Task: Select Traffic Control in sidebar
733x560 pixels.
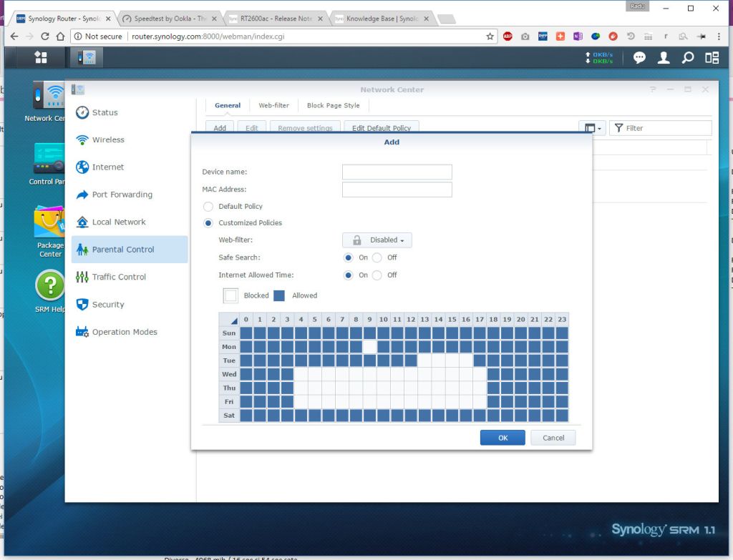Action: 119,277
